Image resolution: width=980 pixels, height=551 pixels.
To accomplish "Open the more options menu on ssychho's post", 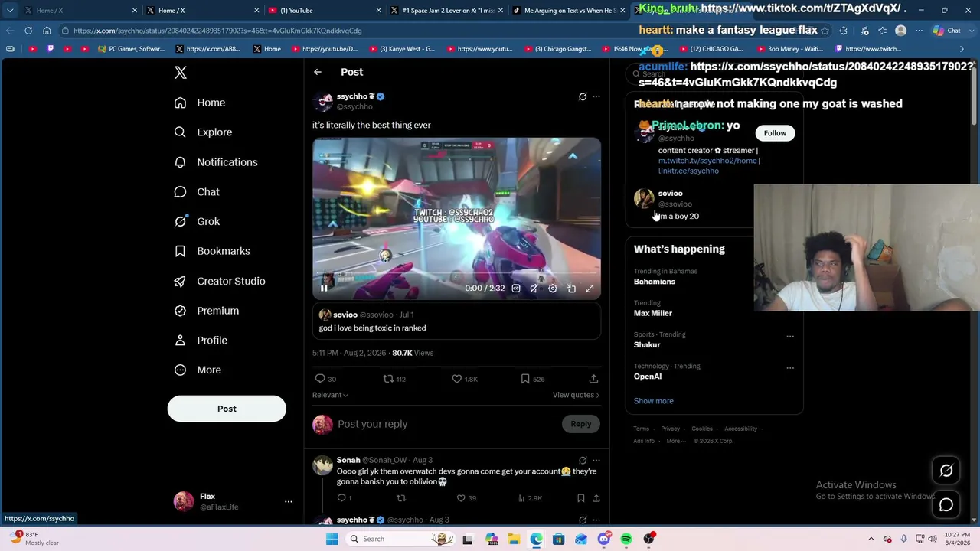I will click(596, 96).
